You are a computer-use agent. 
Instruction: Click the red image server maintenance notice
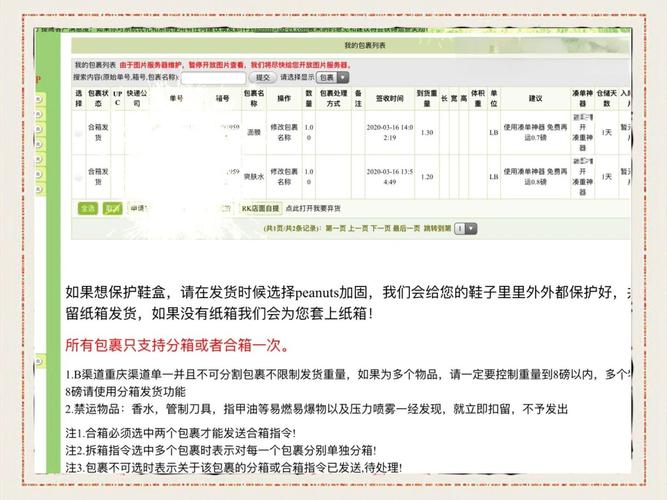point(236,65)
